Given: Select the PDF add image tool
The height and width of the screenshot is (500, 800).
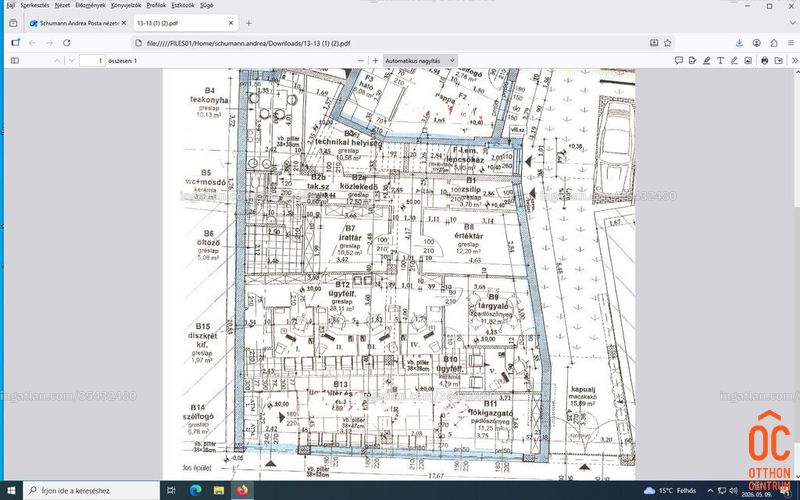Looking at the screenshot, I should [x=747, y=61].
